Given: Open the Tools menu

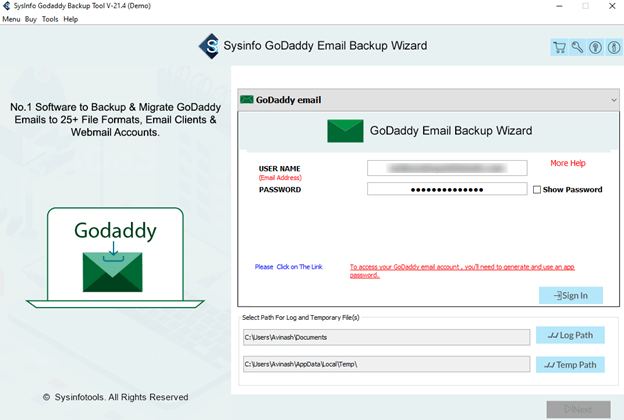Looking at the screenshot, I should (x=50, y=19).
